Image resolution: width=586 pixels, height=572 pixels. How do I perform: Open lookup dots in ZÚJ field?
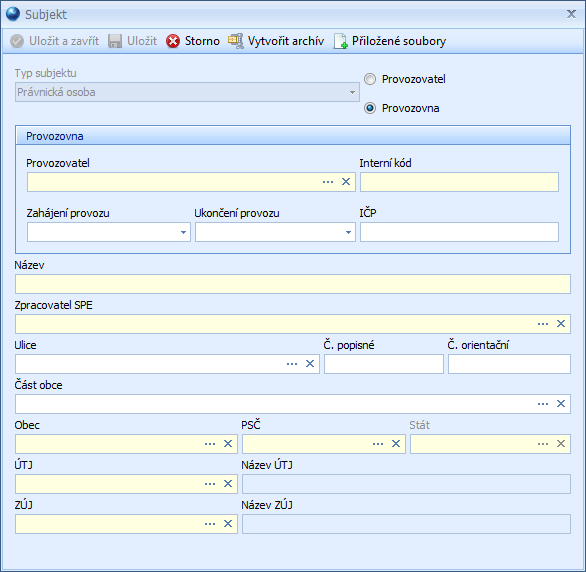[x=210, y=524]
